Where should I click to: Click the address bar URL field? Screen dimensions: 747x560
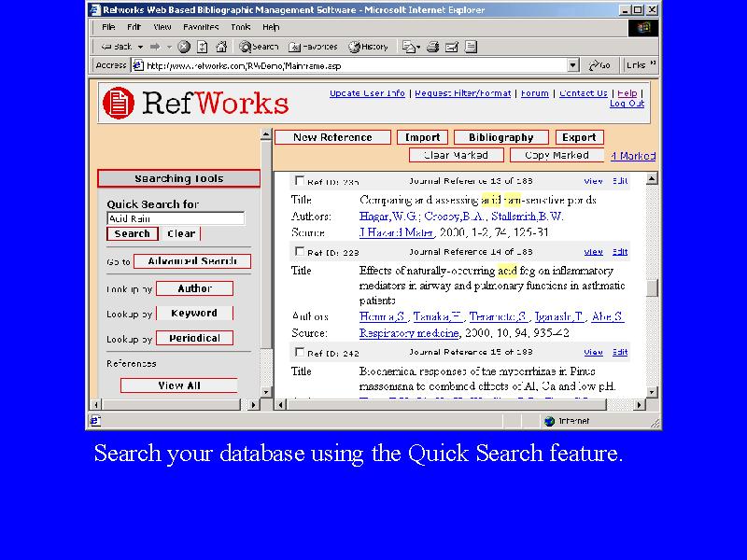[350, 65]
